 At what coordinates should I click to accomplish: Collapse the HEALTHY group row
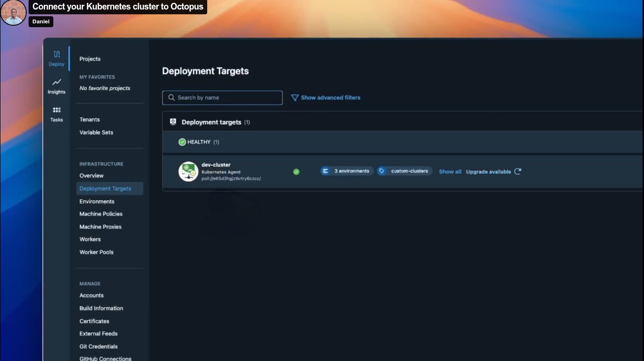pos(402,142)
